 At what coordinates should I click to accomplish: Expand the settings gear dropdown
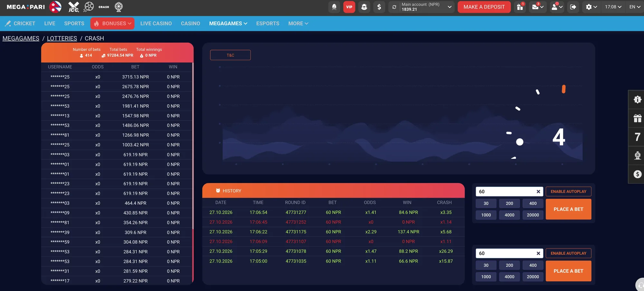tap(591, 7)
